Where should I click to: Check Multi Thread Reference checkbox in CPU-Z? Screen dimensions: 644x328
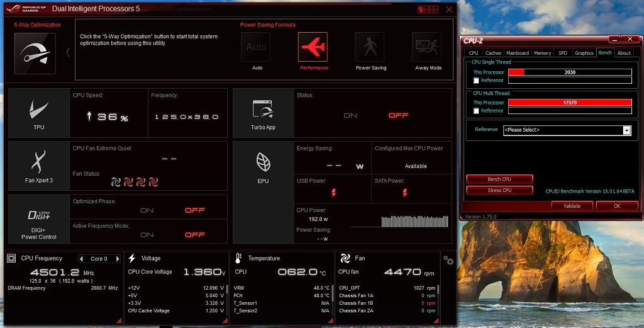pyautogui.click(x=476, y=111)
